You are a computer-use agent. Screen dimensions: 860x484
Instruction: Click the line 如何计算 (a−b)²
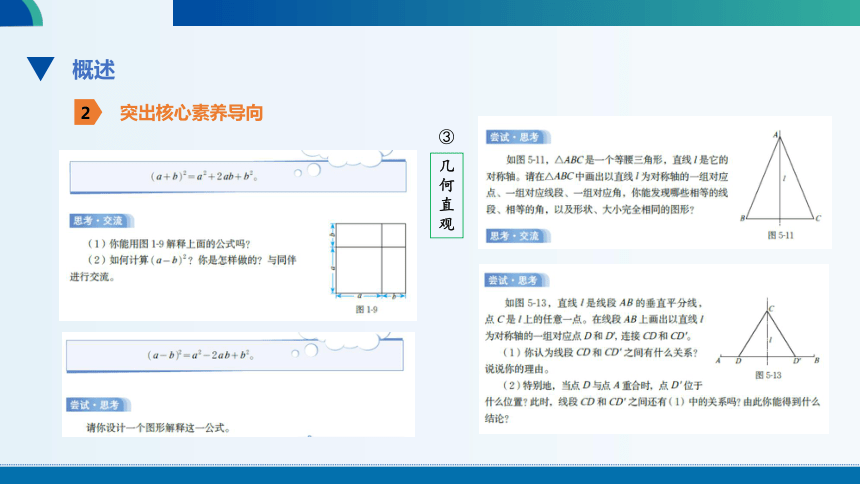tap(191, 260)
